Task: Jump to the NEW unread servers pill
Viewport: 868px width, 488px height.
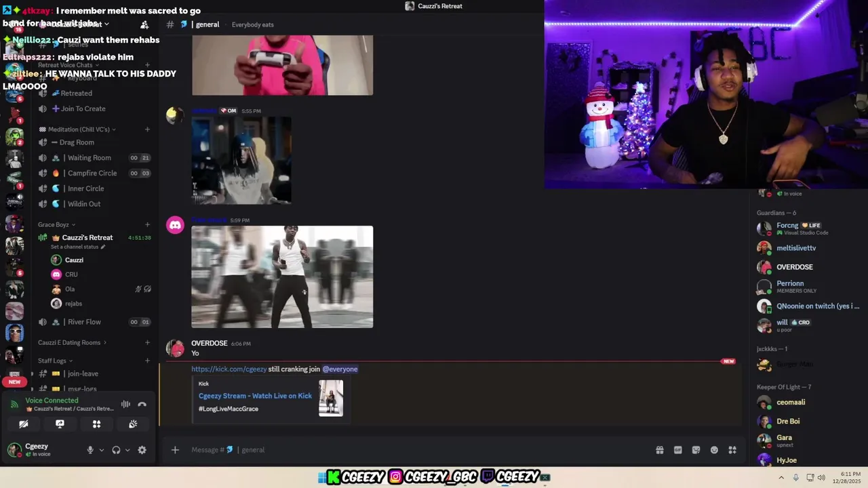Action: pyautogui.click(x=14, y=382)
